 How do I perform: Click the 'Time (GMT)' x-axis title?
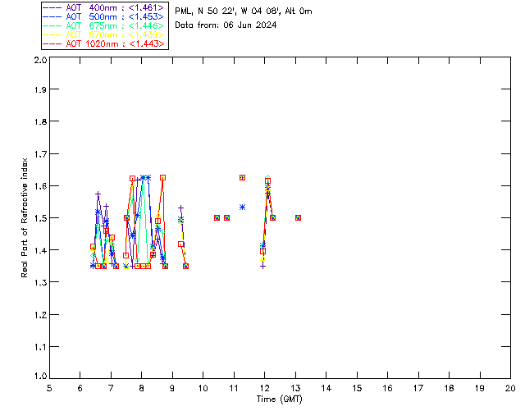coord(280,398)
